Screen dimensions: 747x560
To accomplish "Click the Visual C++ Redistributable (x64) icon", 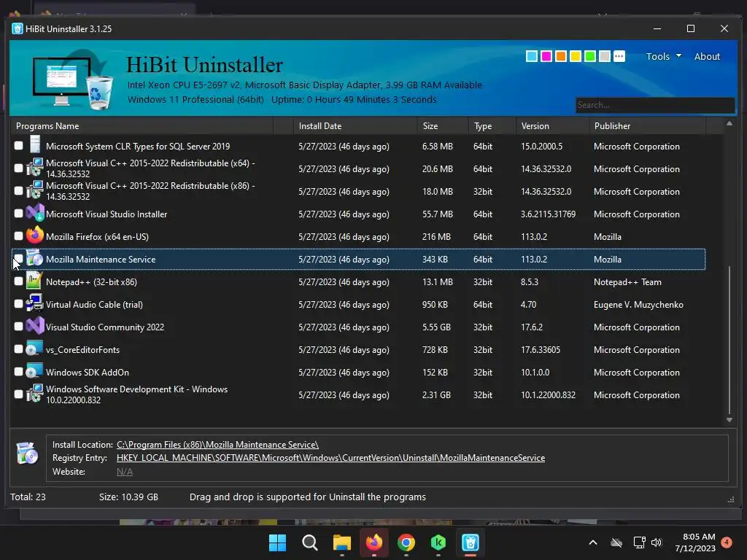I will 35,168.
